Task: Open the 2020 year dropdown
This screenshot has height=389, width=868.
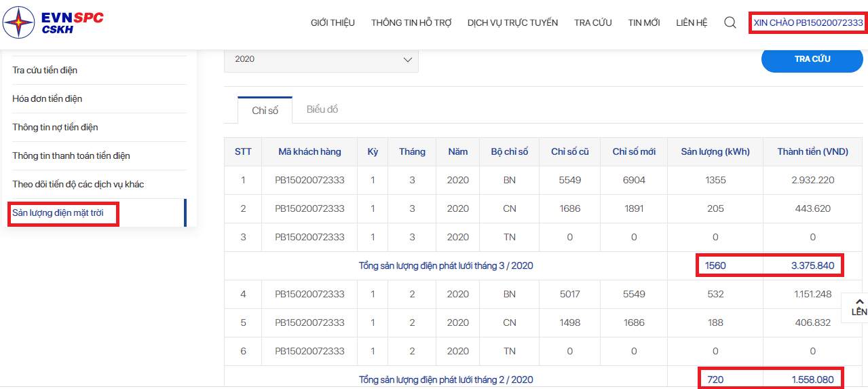Action: 321,59
